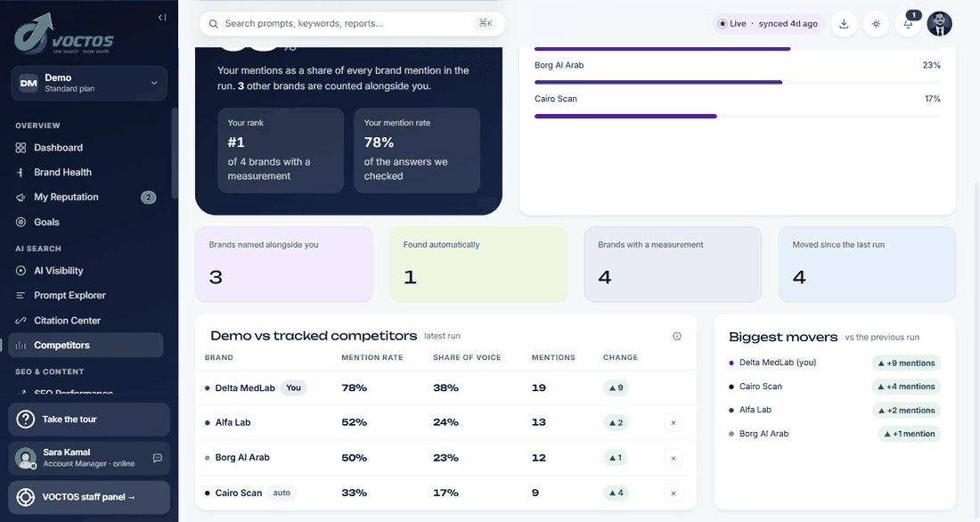Open Citation Center
The width and height of the screenshot is (980, 522).
click(x=68, y=320)
